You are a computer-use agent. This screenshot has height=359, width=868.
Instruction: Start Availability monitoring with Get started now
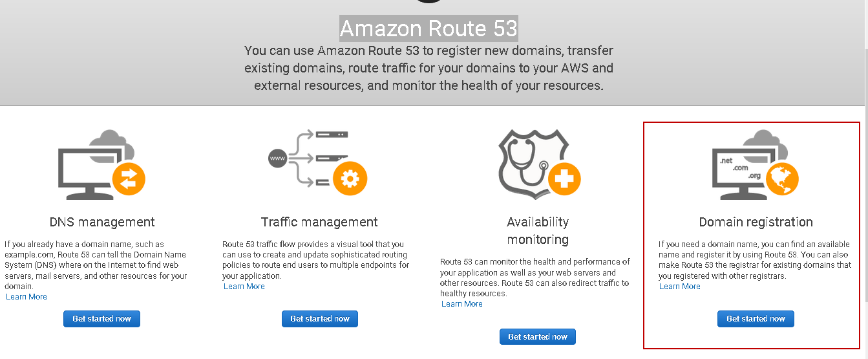pyautogui.click(x=537, y=336)
